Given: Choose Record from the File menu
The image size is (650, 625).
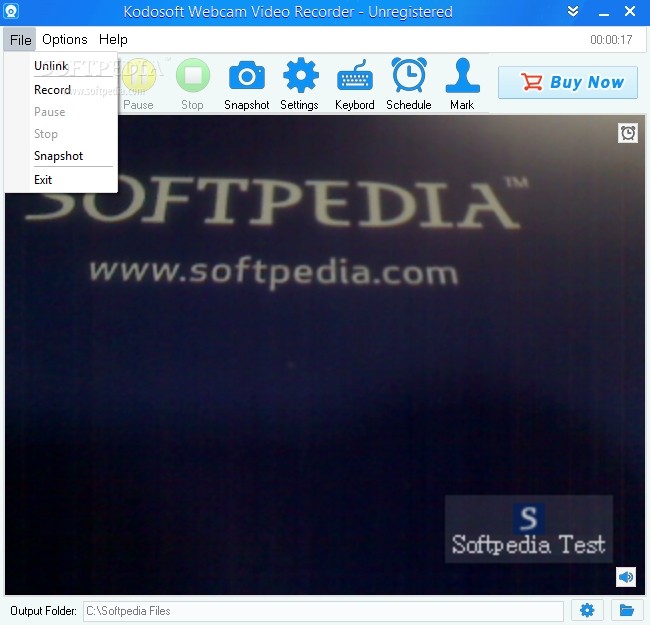Looking at the screenshot, I should point(61,90).
